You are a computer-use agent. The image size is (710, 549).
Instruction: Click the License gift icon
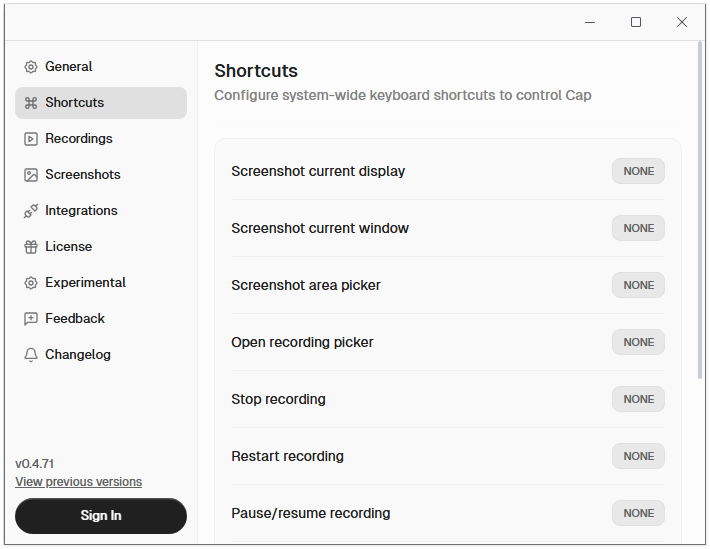(x=31, y=247)
